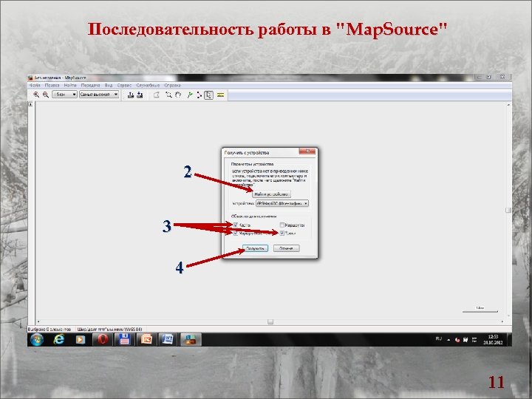Open the detail level dropdown

[x=99, y=95]
